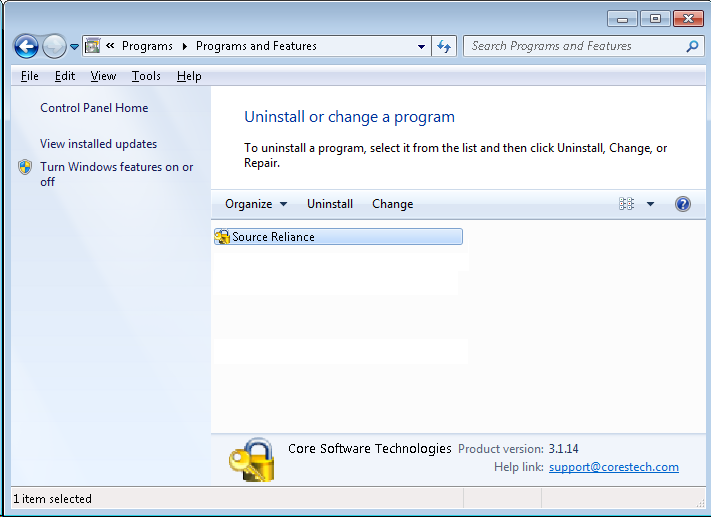Select the Source Reliance program entry
The image size is (711, 517).
338,237
